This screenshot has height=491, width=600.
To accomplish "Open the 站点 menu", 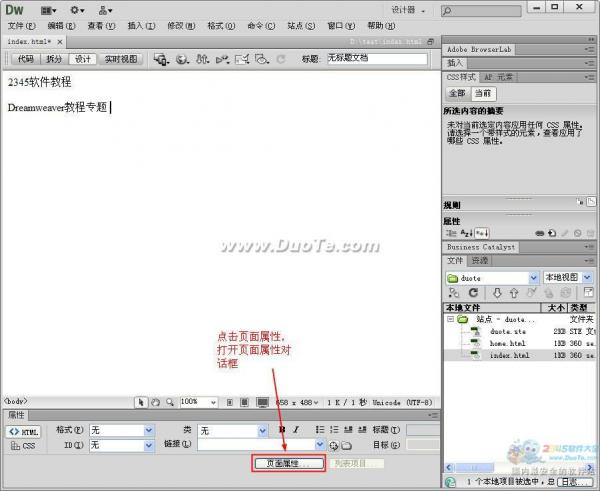I will click(x=301, y=26).
